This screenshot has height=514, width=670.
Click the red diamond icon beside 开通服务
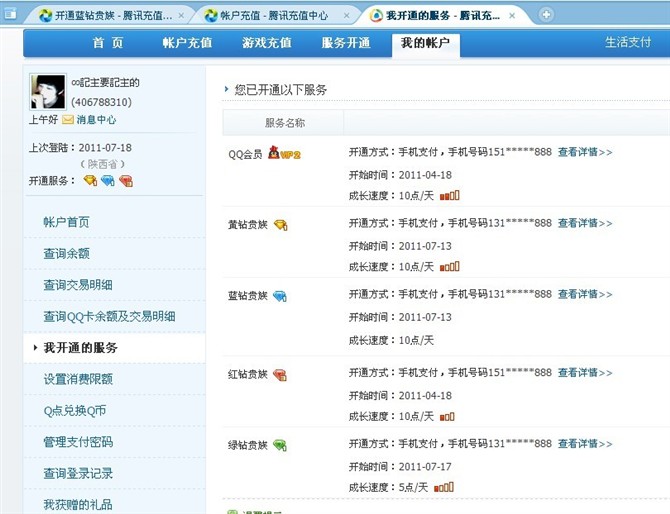[x=126, y=181]
